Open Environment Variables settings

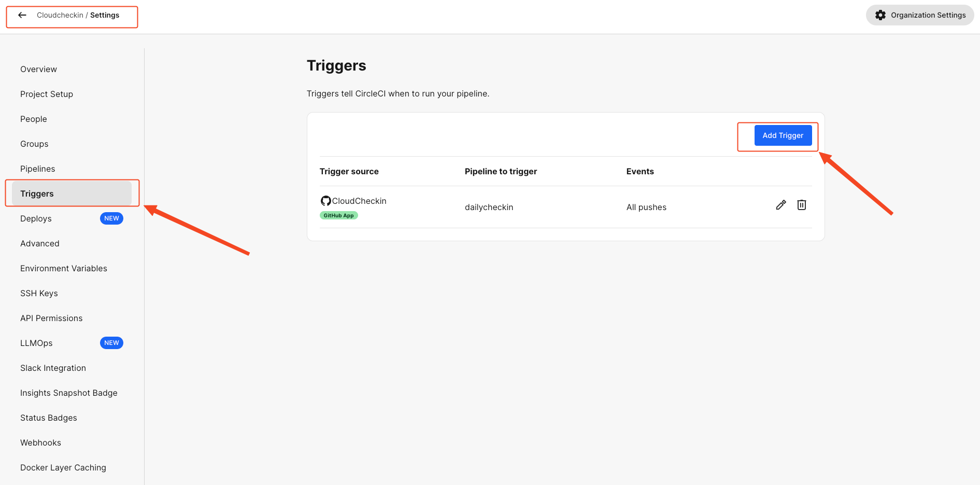coord(64,268)
